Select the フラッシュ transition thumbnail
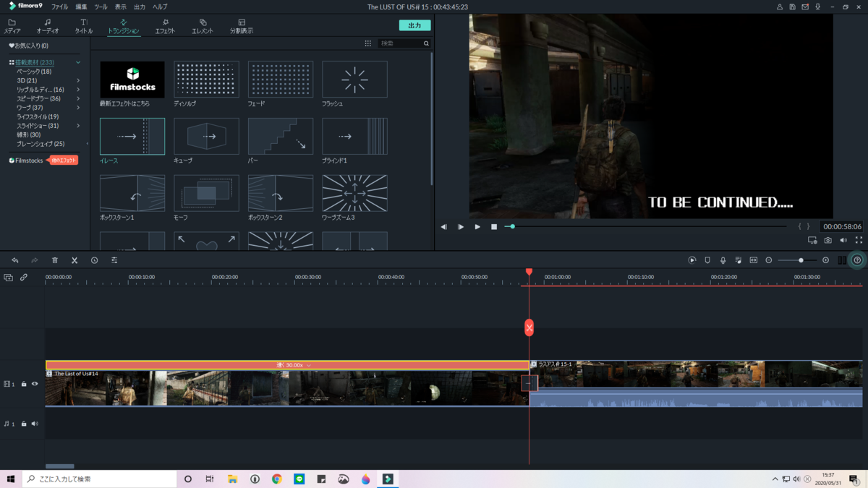This screenshot has height=488, width=868. (354, 80)
